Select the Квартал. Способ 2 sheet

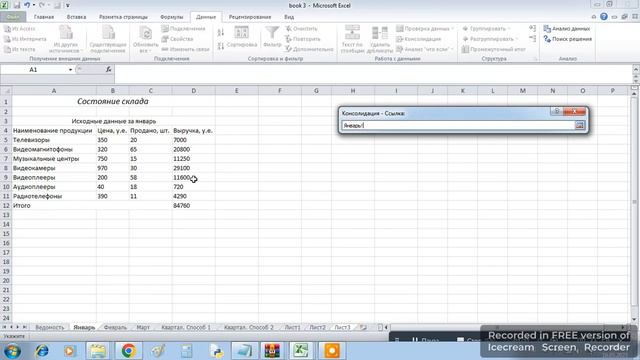[249, 327]
